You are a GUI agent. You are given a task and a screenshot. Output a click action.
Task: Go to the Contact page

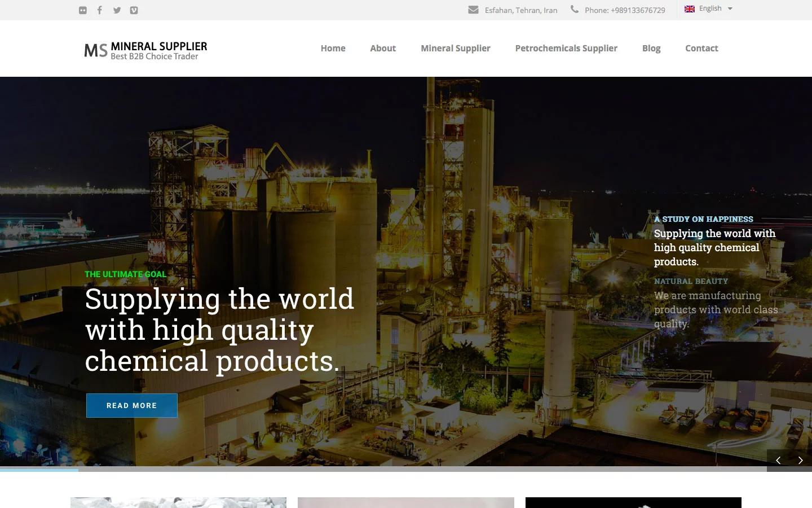pos(701,49)
